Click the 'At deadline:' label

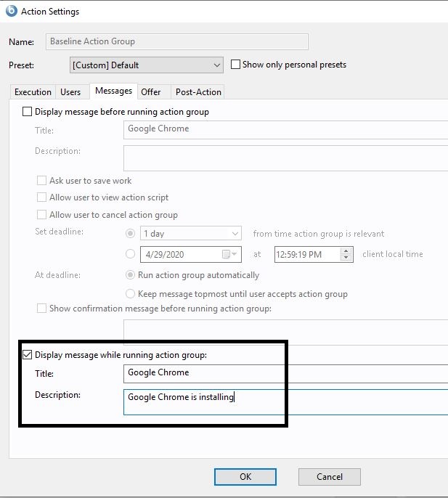pos(57,274)
